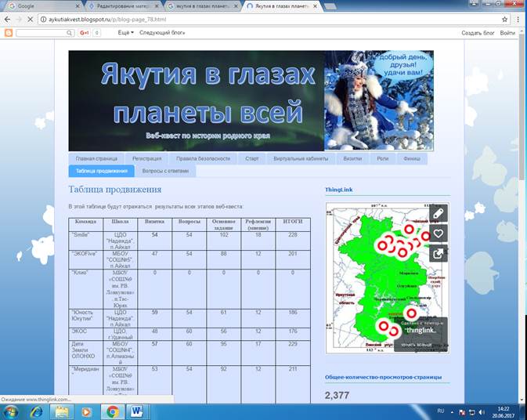Click the Войти link
This screenshot has height=420, width=527.
coord(507,33)
